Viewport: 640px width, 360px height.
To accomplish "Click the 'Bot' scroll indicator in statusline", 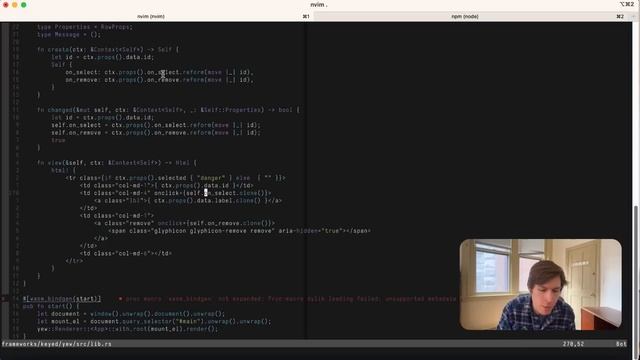I will [x=621, y=344].
